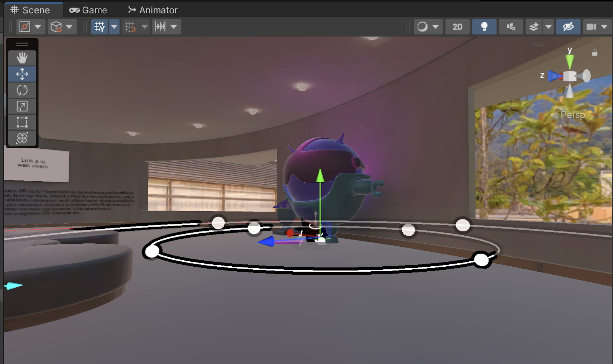Click the tool handle position Pivot icon

tap(25, 27)
